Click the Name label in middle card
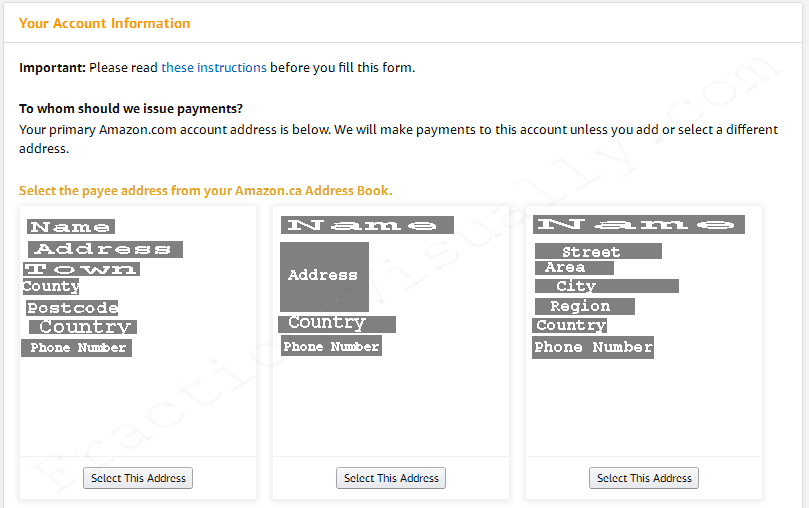Viewport: 809px width, 508px height. (367, 225)
